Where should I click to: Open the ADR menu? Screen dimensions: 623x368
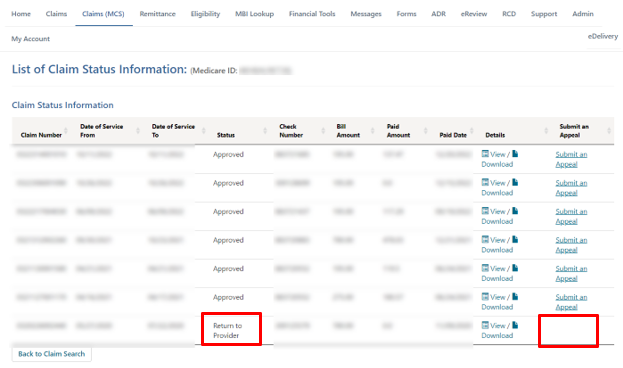click(439, 14)
